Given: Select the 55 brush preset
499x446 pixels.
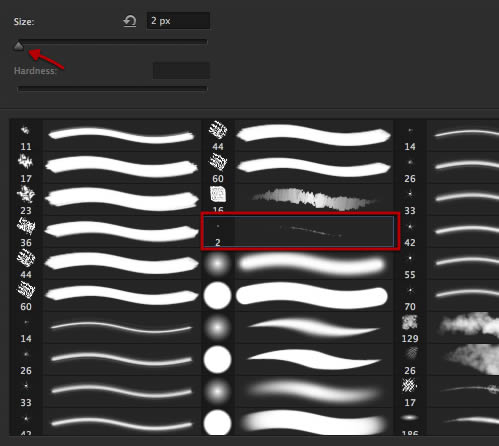Looking at the screenshot, I should pyautogui.click(x=447, y=264).
